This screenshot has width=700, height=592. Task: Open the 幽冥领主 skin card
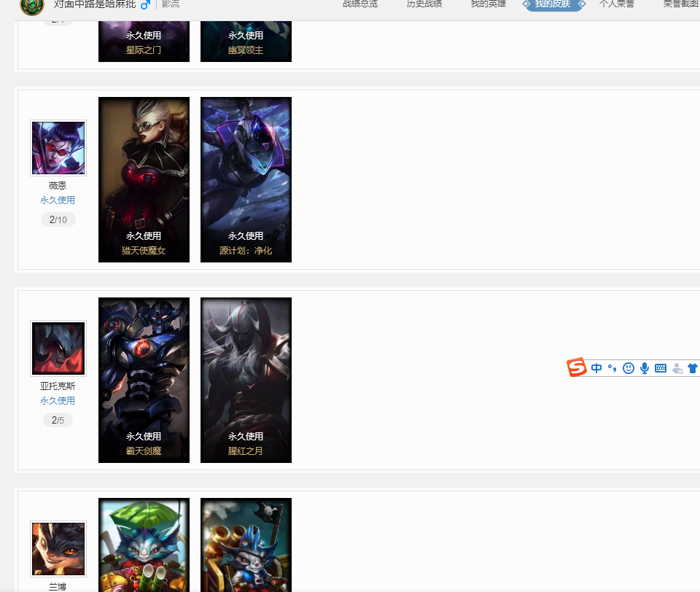pyautogui.click(x=246, y=41)
